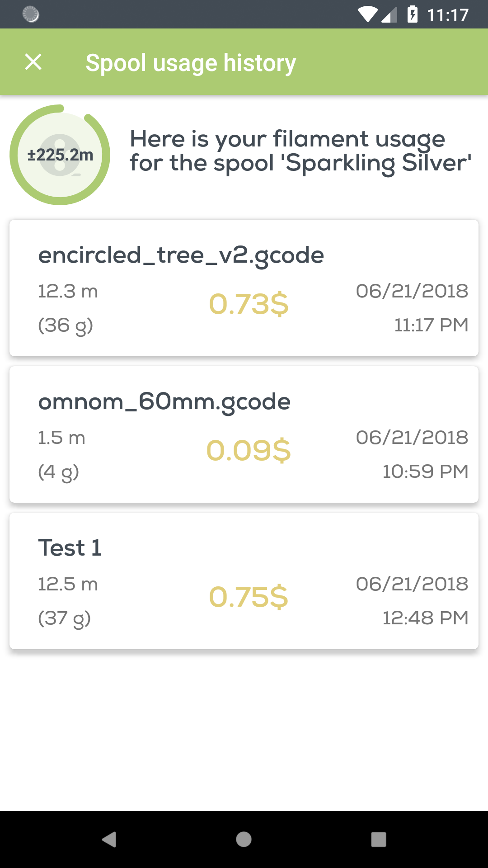Tap the status bar clock
The height and width of the screenshot is (868, 488).
[448, 15]
